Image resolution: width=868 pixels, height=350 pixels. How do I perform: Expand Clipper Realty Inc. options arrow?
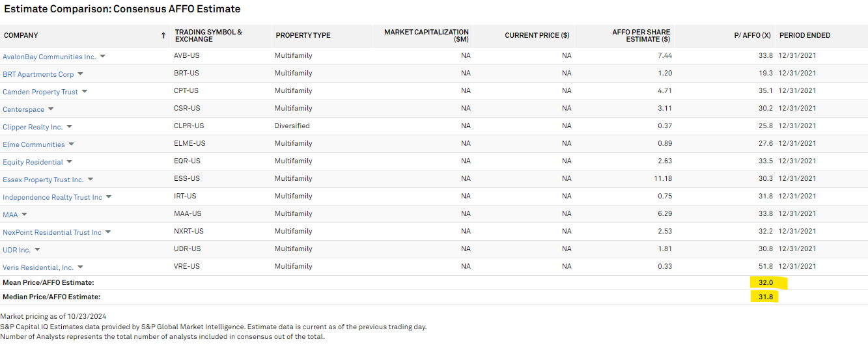click(69, 127)
